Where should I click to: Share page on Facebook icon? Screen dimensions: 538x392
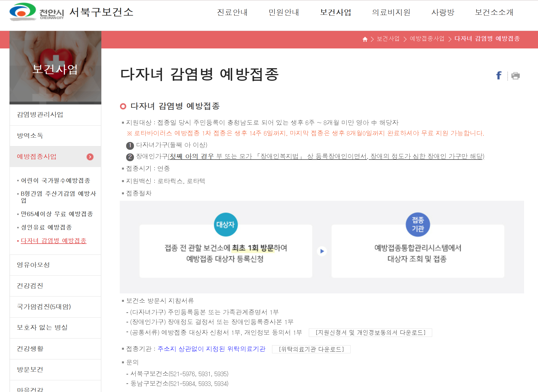[499, 75]
